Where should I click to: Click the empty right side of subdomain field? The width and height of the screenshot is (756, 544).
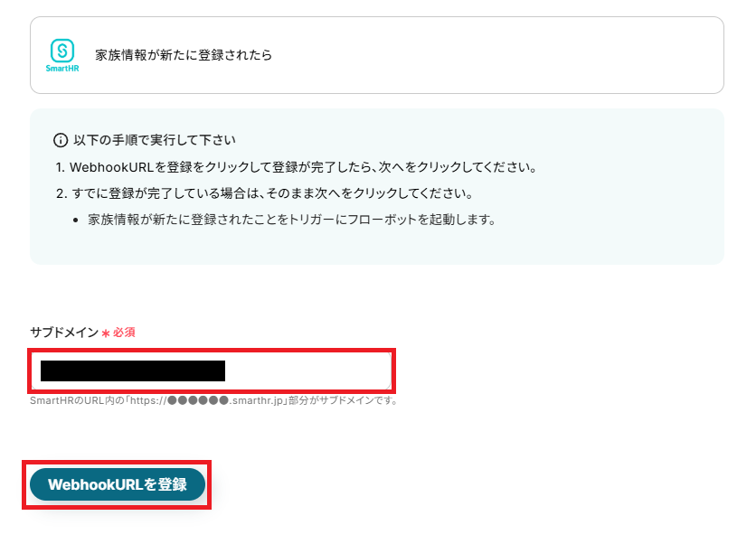tap(308, 371)
